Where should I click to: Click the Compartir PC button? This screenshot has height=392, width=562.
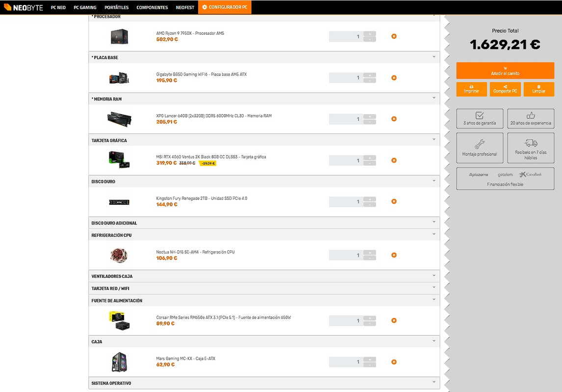505,89
